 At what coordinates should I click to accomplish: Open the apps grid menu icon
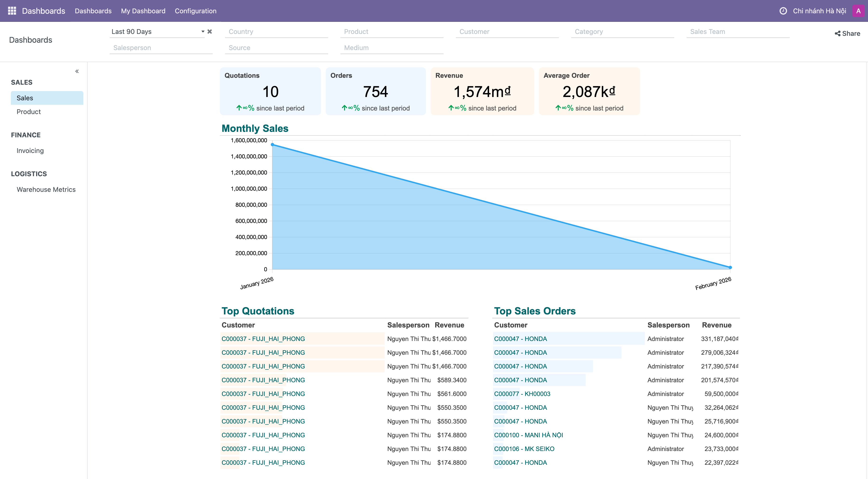(12, 11)
